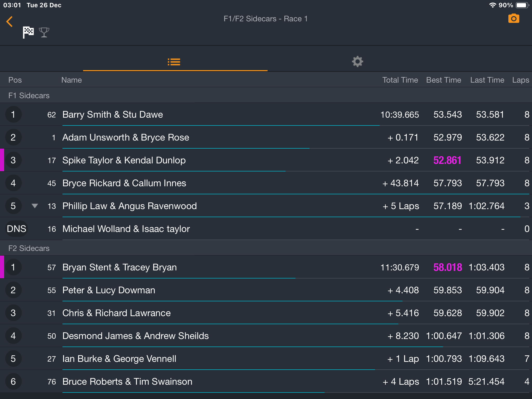Image resolution: width=532 pixels, height=399 pixels.
Task: Tap the orange back arrow
Action: coord(9,22)
